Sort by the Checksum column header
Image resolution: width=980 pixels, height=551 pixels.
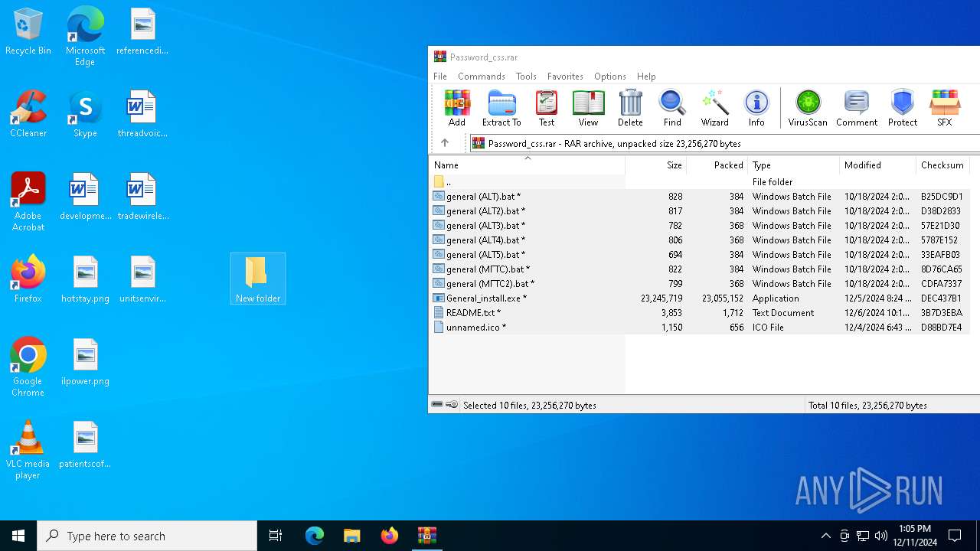pos(942,165)
